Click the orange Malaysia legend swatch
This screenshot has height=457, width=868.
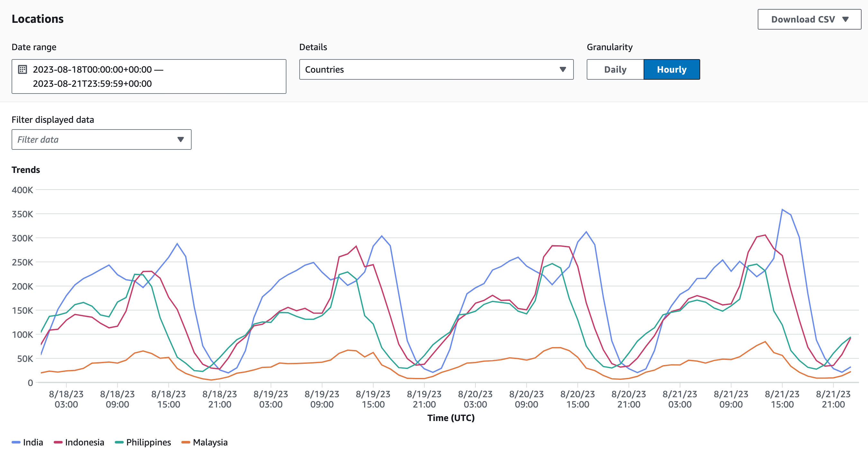coord(186,442)
